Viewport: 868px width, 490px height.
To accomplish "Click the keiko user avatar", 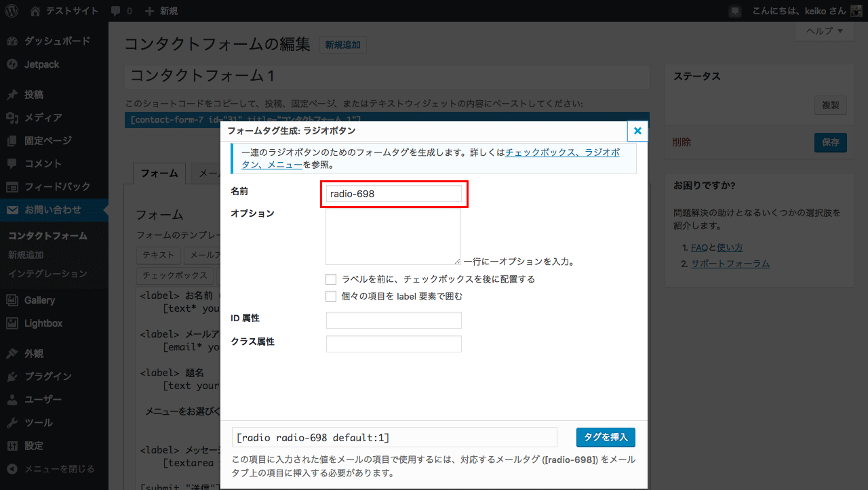I will [x=856, y=11].
